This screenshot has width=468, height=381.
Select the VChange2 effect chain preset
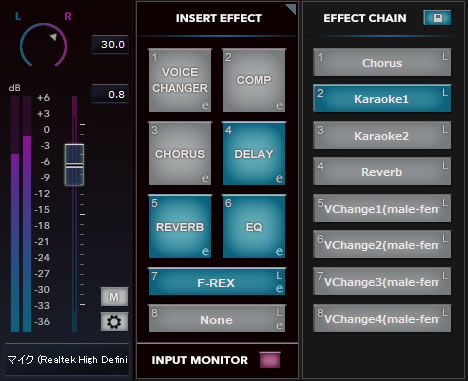coord(382,244)
